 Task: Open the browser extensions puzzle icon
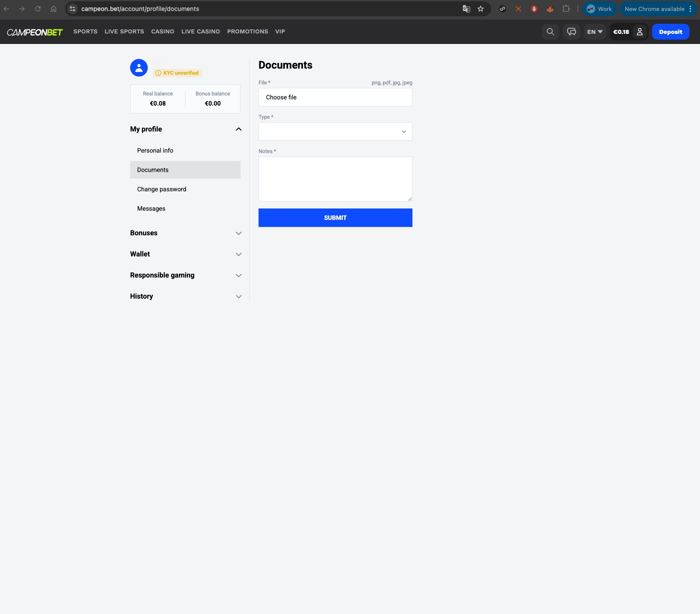click(x=566, y=9)
